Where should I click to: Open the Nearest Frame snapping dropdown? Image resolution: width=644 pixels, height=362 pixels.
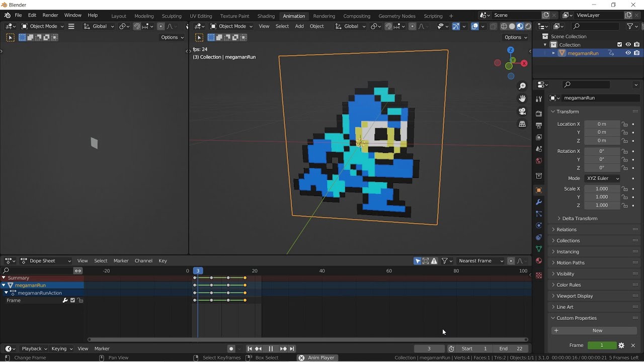point(480,261)
